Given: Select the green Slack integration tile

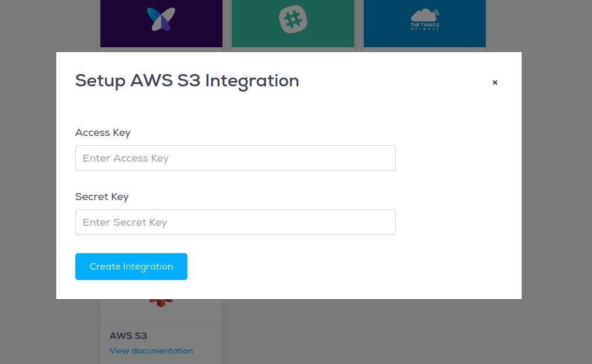Looking at the screenshot, I should (293, 23).
